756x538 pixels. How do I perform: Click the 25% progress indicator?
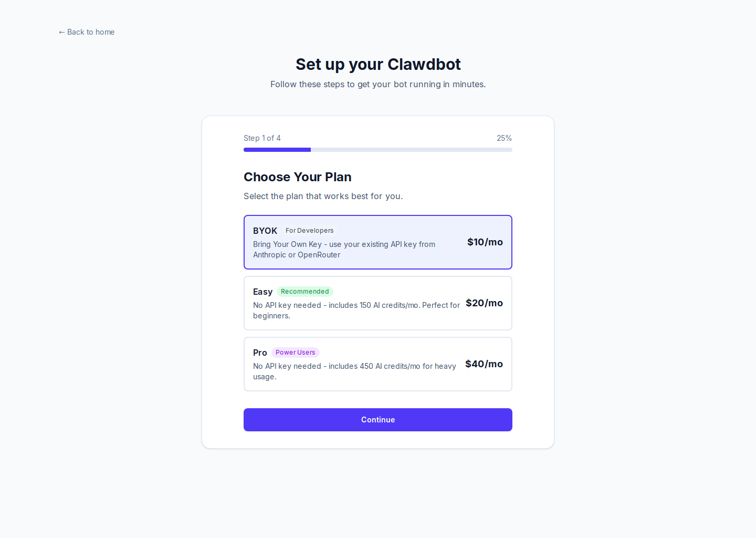504,138
